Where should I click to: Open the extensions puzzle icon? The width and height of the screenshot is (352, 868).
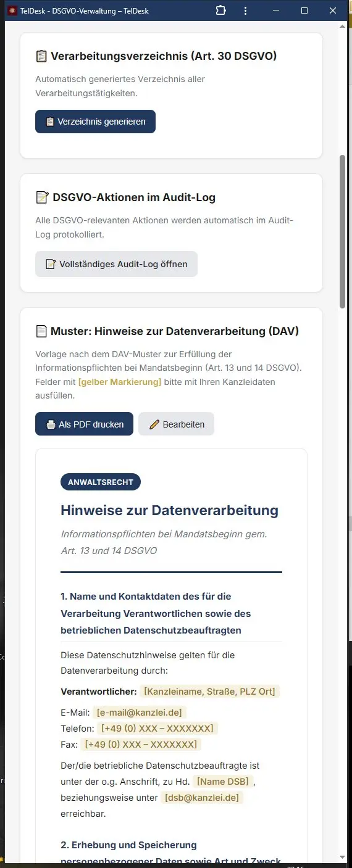(x=221, y=10)
